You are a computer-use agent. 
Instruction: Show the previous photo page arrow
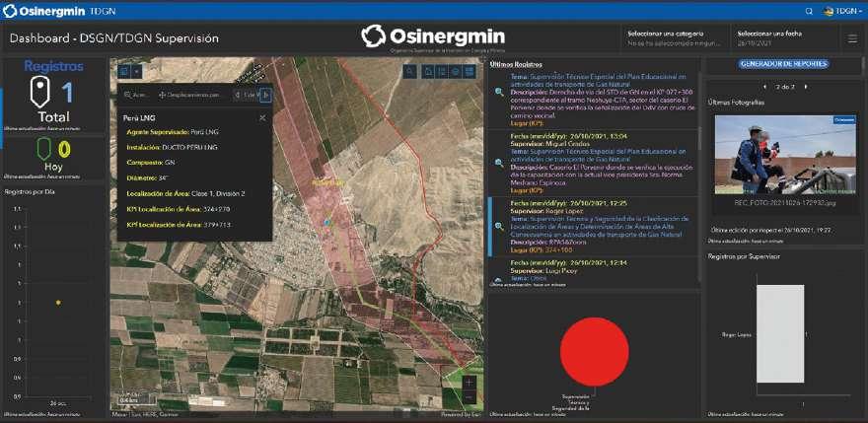(x=764, y=87)
